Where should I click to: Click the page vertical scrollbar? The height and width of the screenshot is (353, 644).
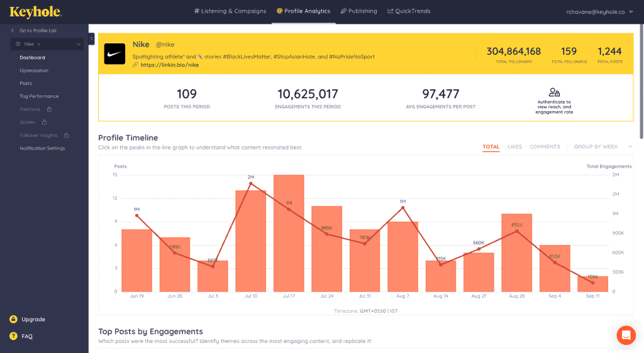click(x=641, y=82)
